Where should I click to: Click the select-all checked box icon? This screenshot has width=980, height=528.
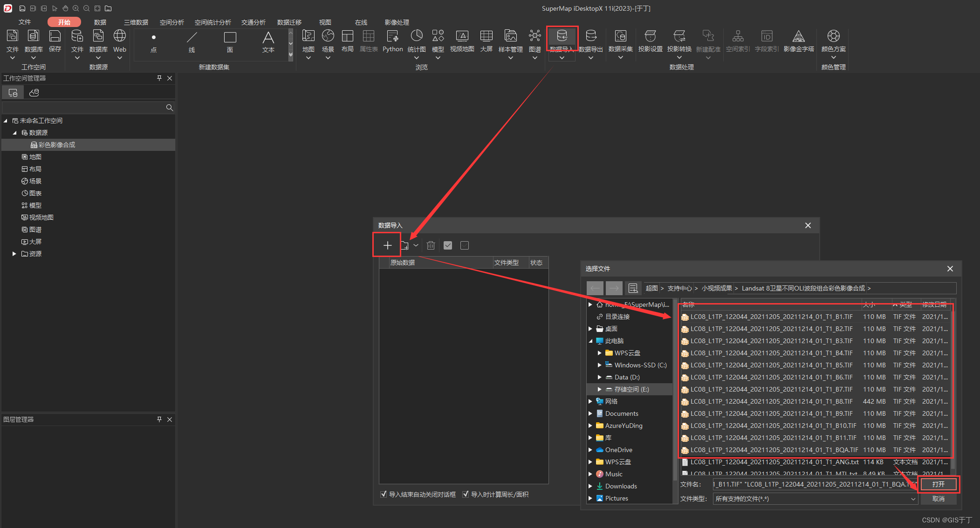coord(448,245)
